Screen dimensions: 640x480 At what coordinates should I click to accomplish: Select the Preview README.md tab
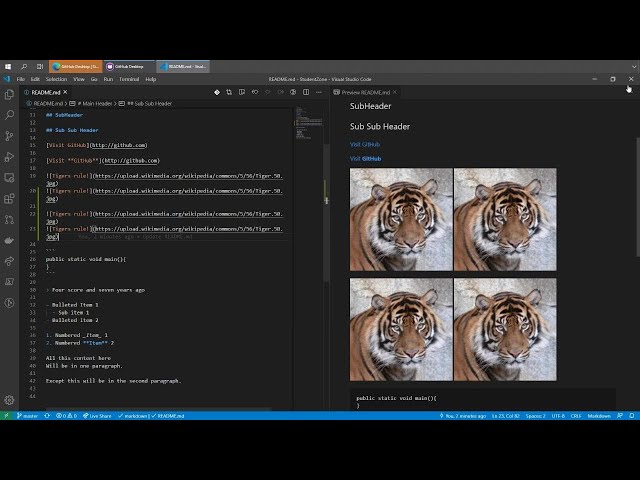[364, 92]
